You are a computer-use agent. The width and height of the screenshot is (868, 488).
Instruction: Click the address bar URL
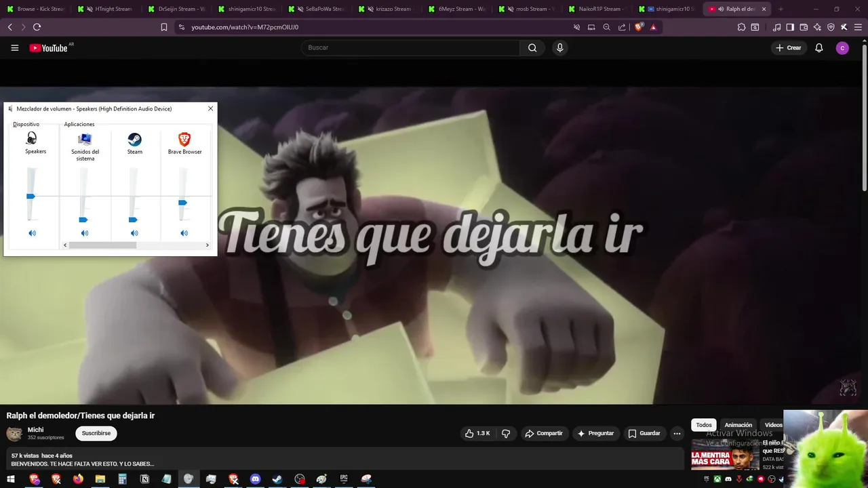245,27
